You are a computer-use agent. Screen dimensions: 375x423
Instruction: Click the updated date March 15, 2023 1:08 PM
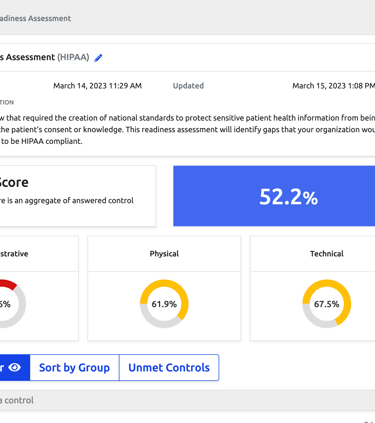pyautogui.click(x=334, y=86)
